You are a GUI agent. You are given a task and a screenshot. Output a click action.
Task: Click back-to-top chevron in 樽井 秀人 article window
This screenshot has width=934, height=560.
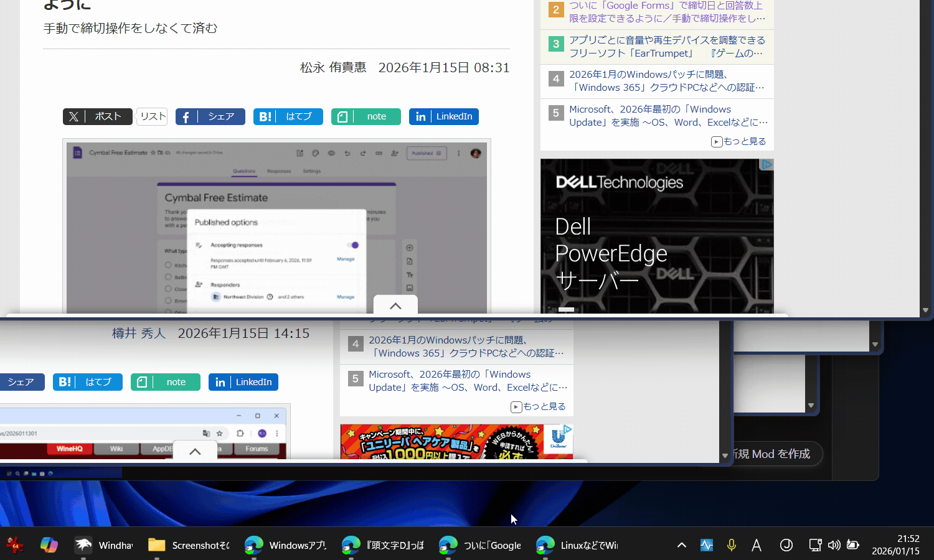195,451
